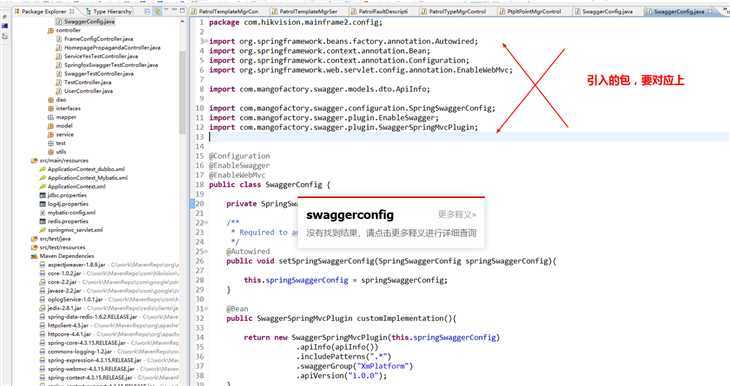
Task: Open ServiceYesTestController.java file
Action: click(97, 56)
